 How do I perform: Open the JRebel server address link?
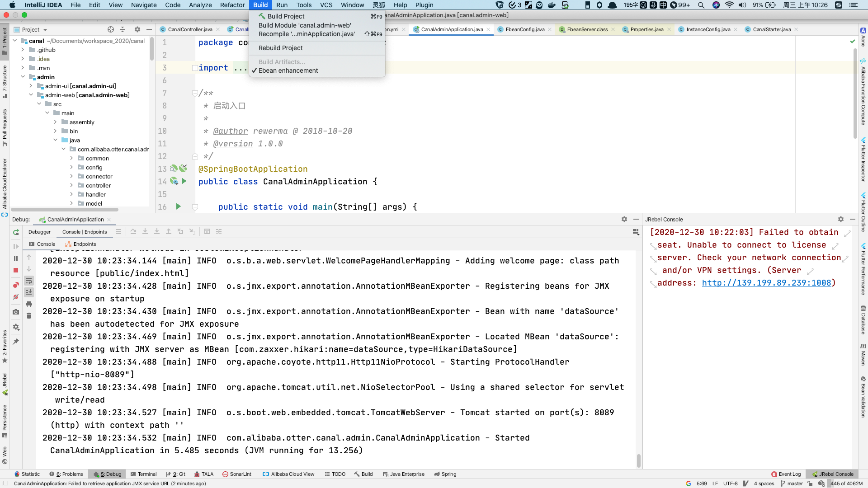[766, 283]
